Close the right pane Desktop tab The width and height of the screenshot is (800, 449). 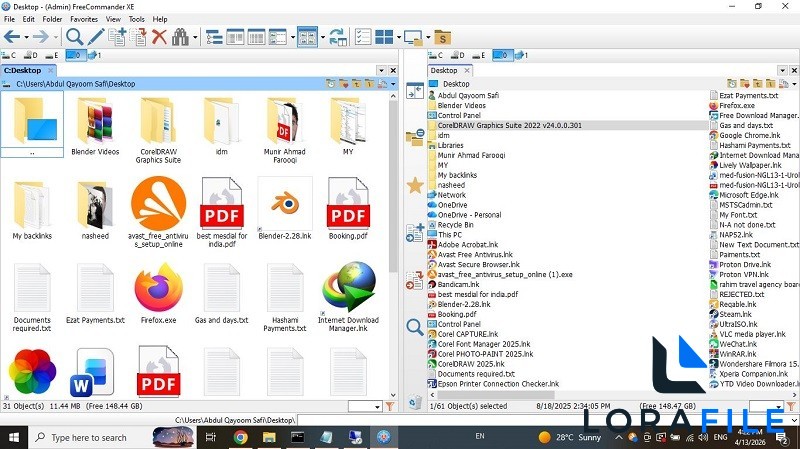[467, 70]
